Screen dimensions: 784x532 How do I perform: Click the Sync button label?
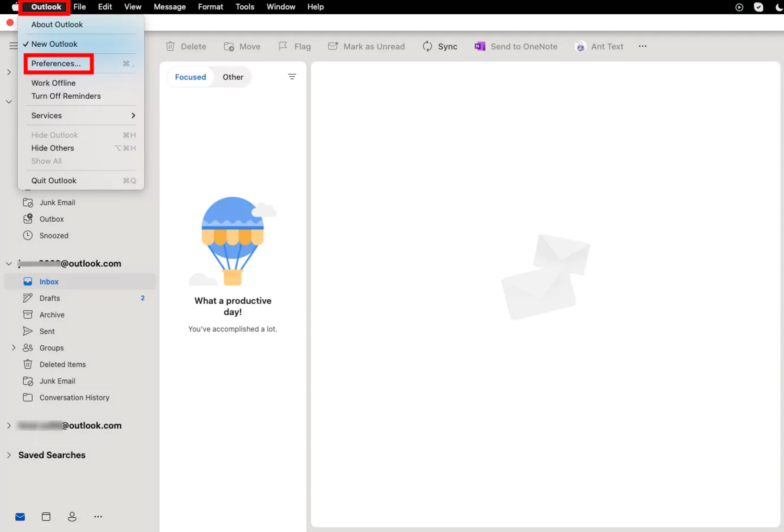click(448, 46)
